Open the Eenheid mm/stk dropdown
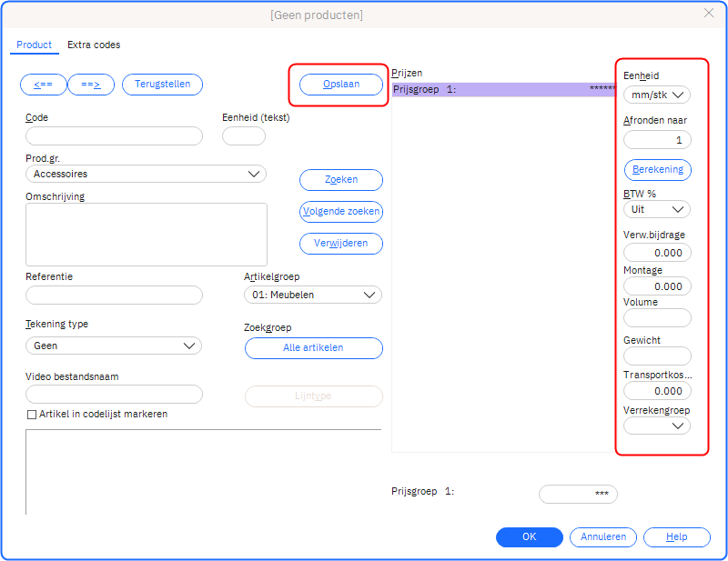 pyautogui.click(x=656, y=94)
